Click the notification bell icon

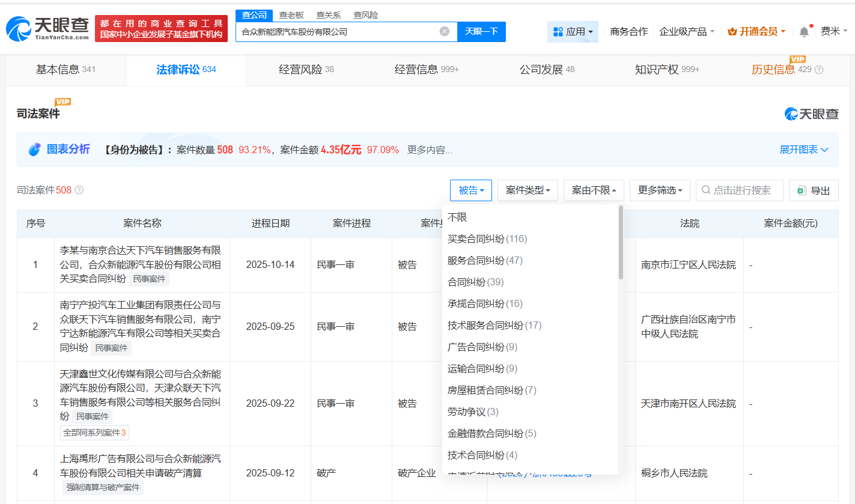[x=803, y=31]
